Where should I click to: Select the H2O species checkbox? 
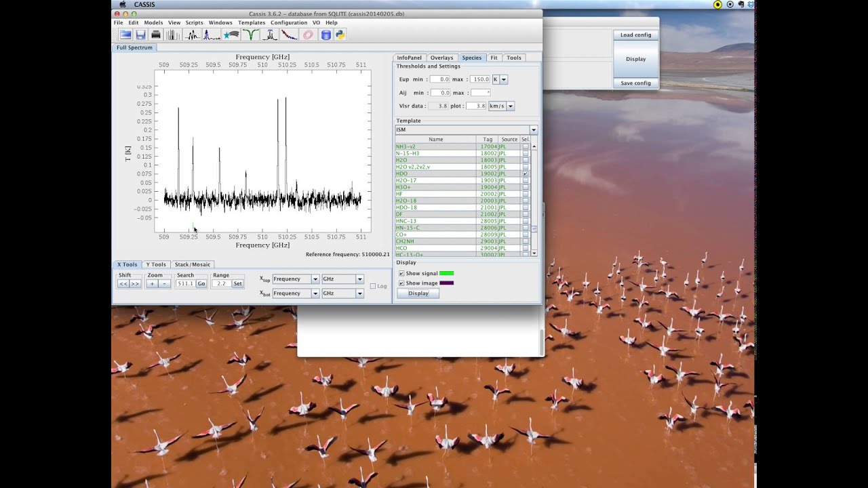pyautogui.click(x=526, y=160)
